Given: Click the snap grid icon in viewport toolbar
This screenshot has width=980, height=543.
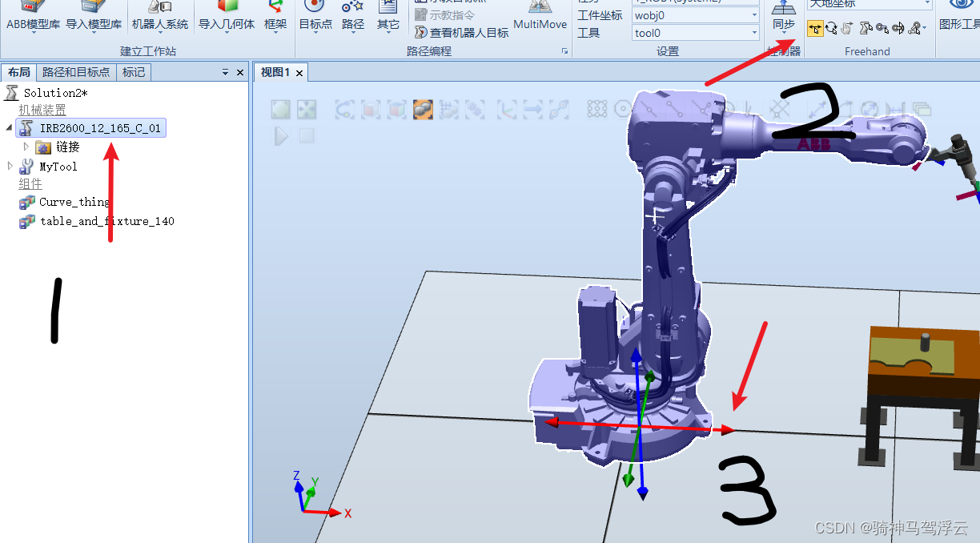Looking at the screenshot, I should point(596,109).
